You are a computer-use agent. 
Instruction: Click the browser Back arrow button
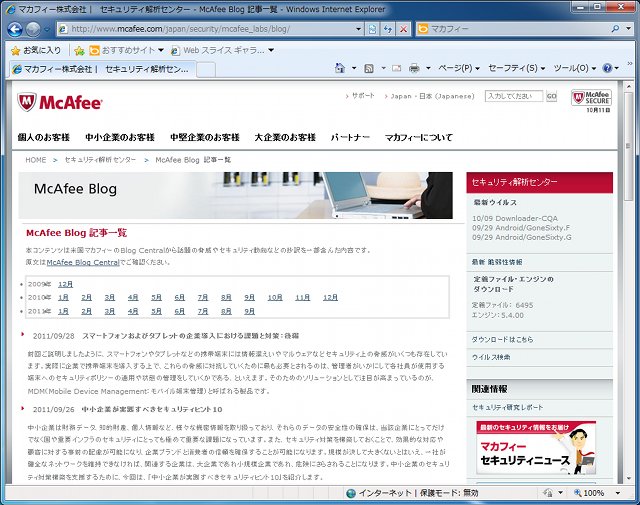[15, 29]
